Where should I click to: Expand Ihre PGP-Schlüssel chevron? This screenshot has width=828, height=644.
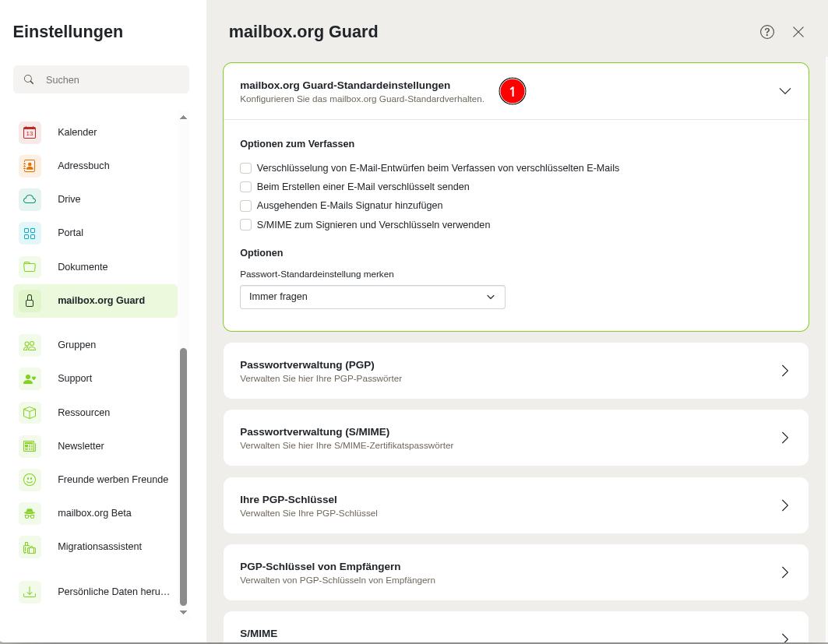(784, 505)
